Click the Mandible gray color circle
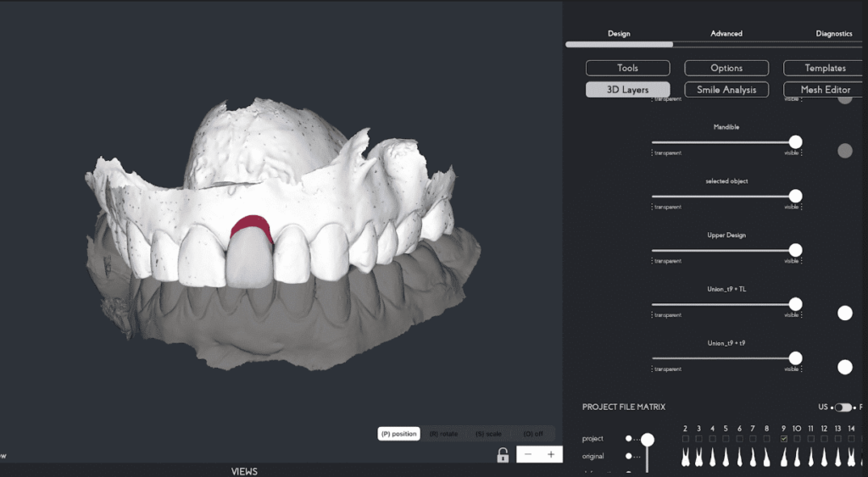Screen dimensions: 868x477 844,151
